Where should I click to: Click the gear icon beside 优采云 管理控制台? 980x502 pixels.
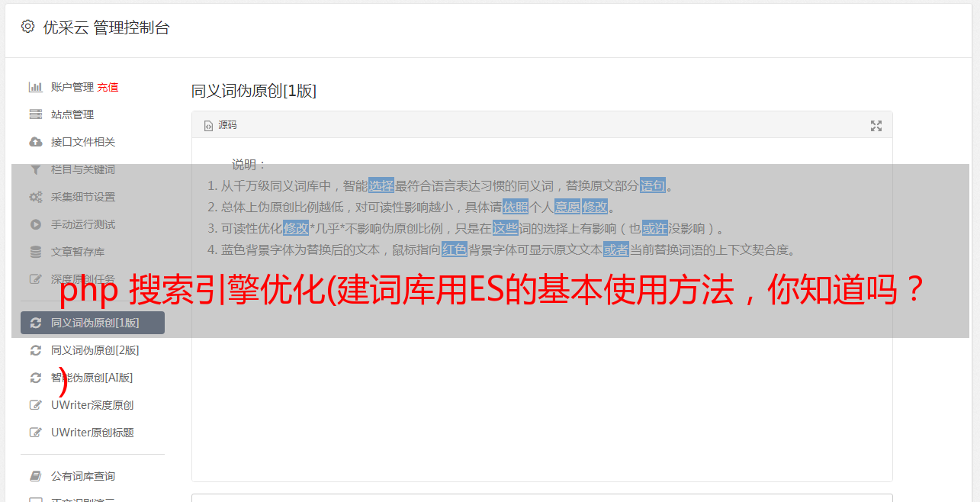pos(28,27)
